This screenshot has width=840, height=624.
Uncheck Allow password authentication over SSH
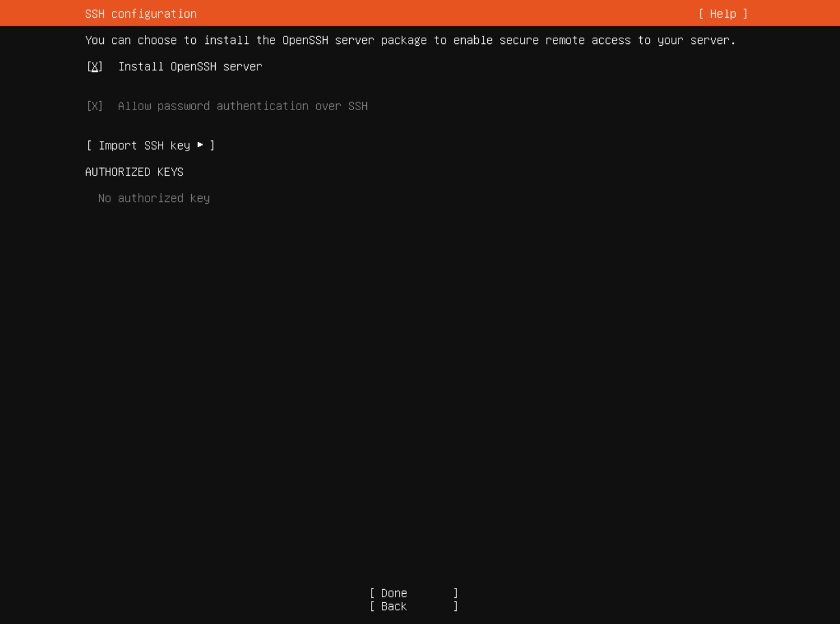pos(94,106)
